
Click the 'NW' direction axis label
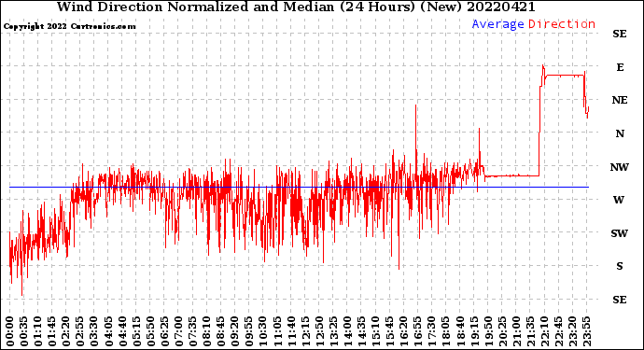tap(620, 167)
